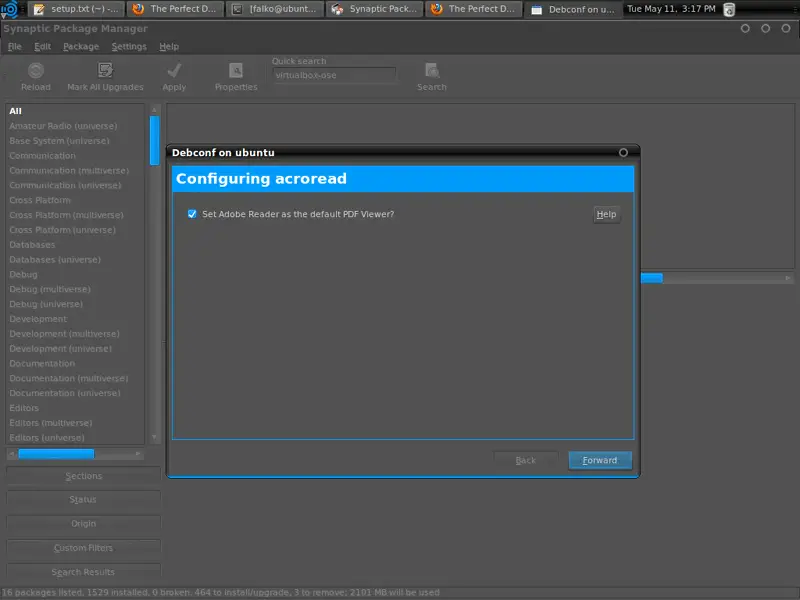Click the category list scroll-down arrow
The height and width of the screenshot is (600, 800).
155,437
